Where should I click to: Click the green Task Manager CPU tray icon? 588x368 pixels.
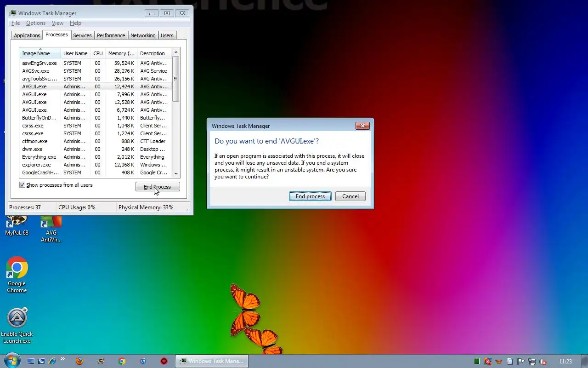point(477,362)
